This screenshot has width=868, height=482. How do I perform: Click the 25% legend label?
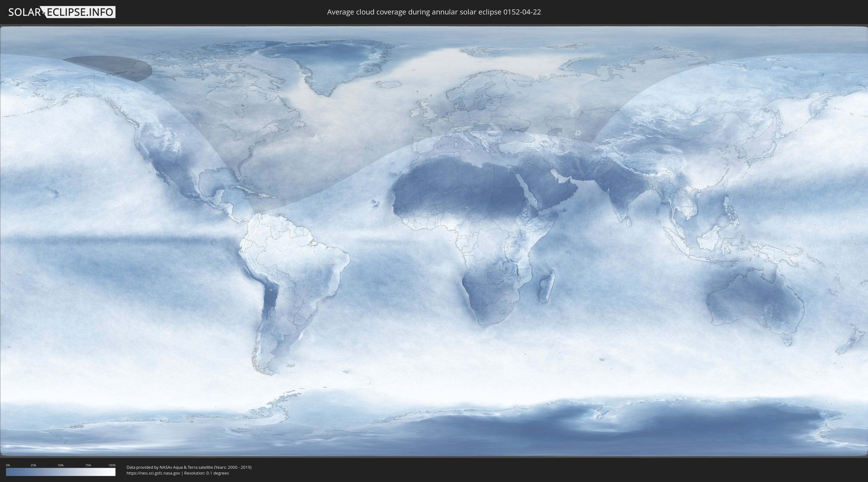coord(33,465)
